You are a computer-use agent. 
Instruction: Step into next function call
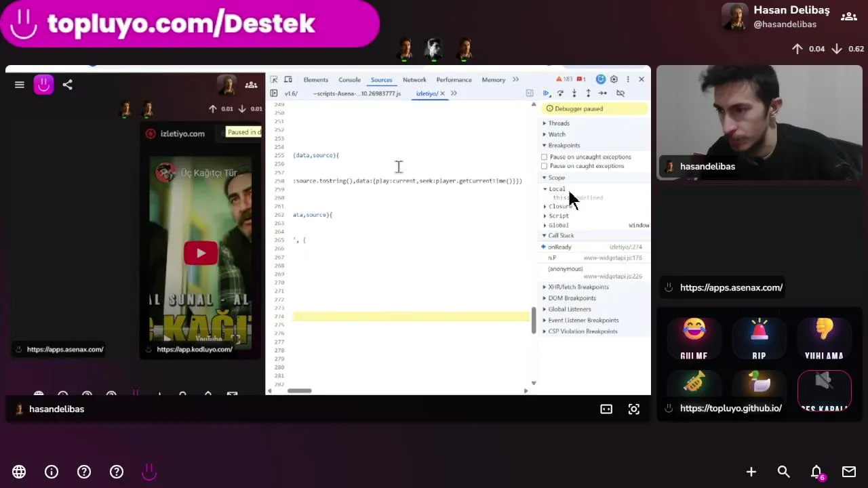(x=574, y=93)
